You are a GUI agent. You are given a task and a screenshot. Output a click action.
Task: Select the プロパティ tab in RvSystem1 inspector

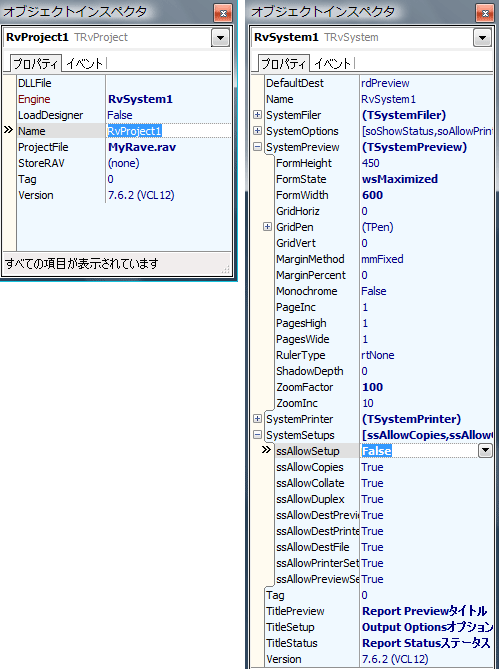click(x=283, y=64)
